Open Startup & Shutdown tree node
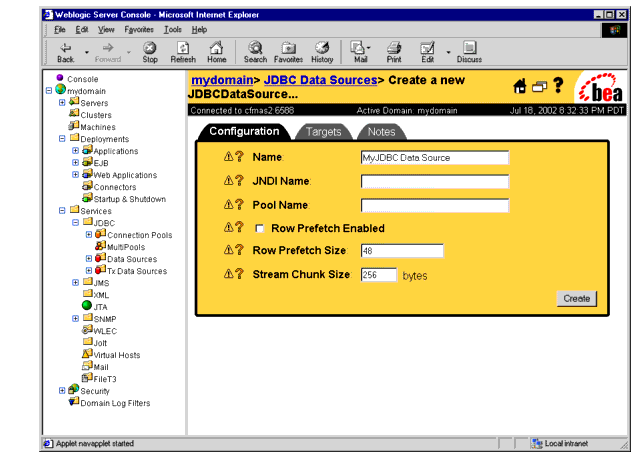The height and width of the screenshot is (470, 634). tap(129, 199)
